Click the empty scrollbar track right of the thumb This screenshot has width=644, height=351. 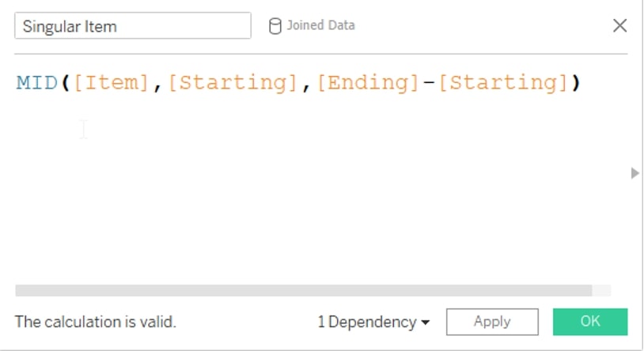pyautogui.click(x=601, y=290)
